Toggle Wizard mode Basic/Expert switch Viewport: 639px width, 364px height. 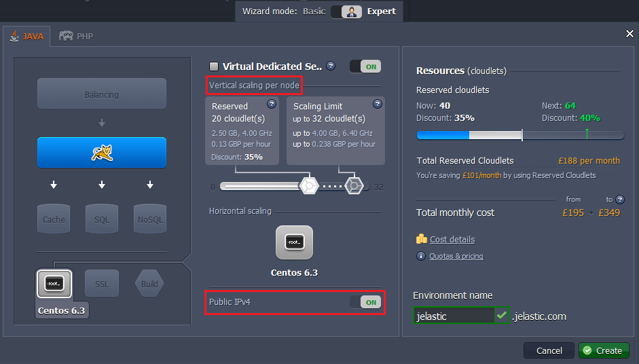coord(346,12)
